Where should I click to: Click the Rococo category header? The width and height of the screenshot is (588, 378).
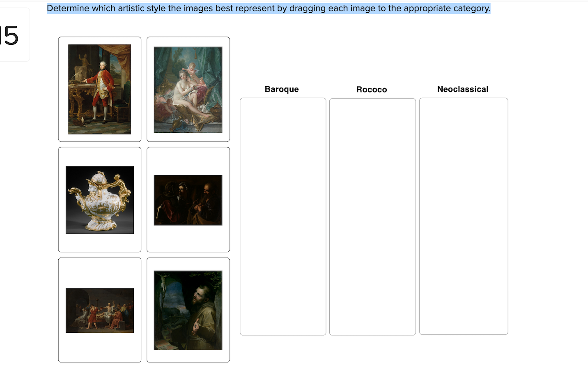coord(372,90)
